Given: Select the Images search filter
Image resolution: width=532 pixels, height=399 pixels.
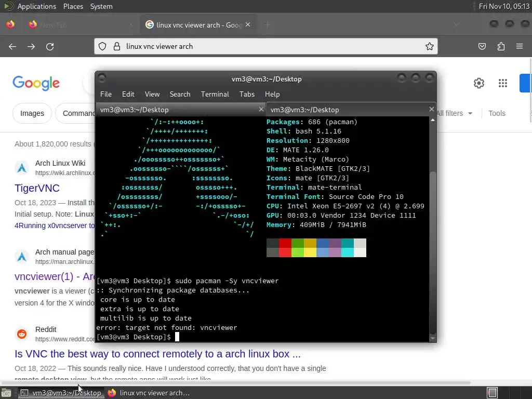Looking at the screenshot, I should click(x=32, y=113).
